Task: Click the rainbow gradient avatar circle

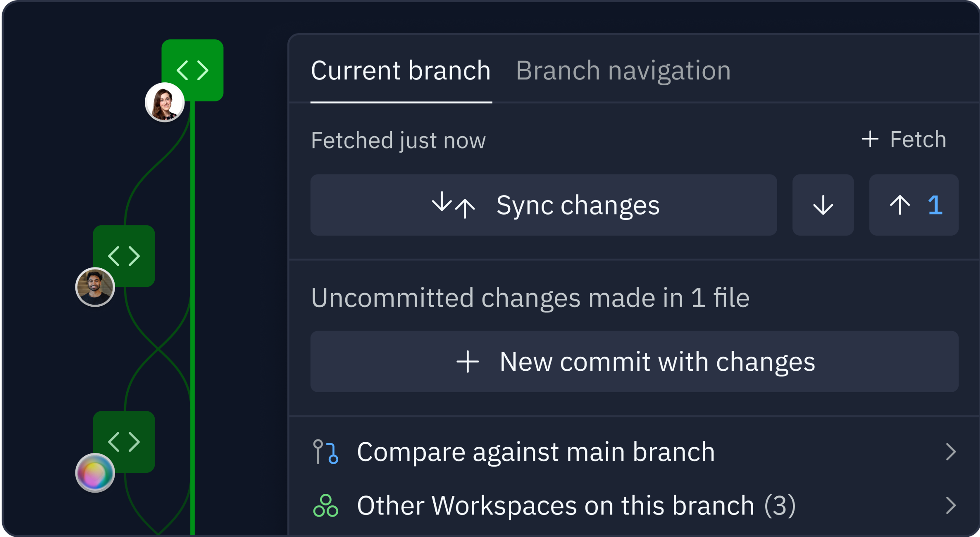Action: pyautogui.click(x=95, y=473)
